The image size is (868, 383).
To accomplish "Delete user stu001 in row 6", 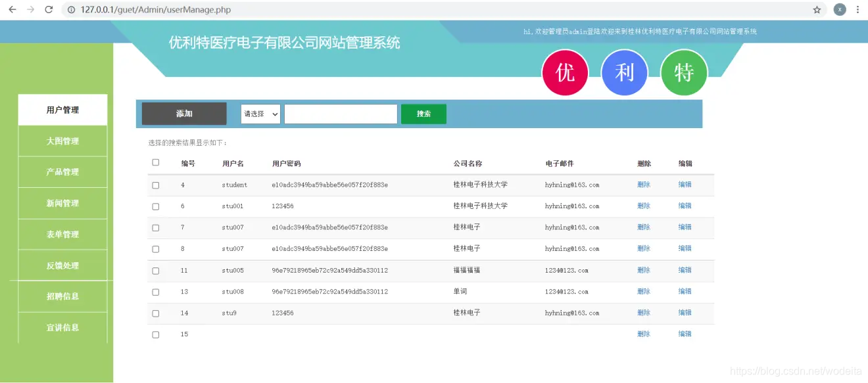I will [x=644, y=206].
